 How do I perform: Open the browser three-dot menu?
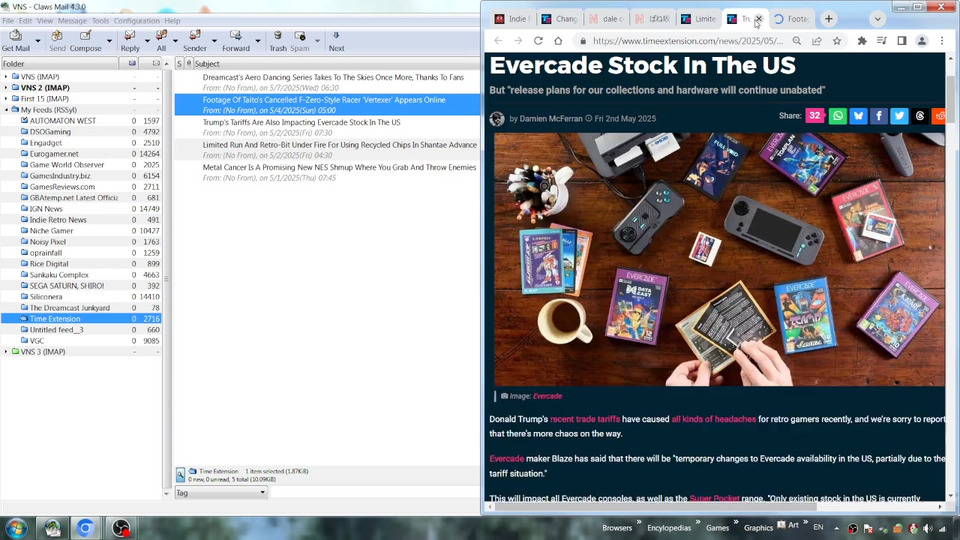pos(942,40)
